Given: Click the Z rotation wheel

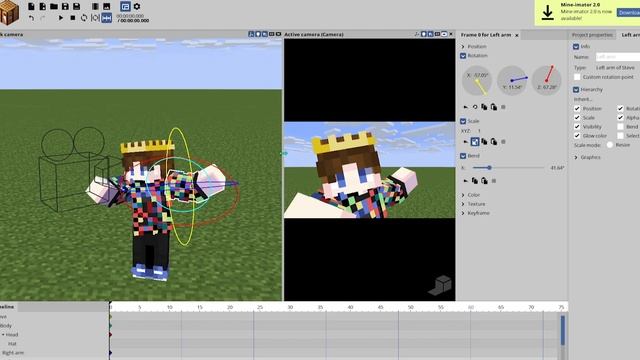Looking at the screenshot, I should tap(547, 80).
